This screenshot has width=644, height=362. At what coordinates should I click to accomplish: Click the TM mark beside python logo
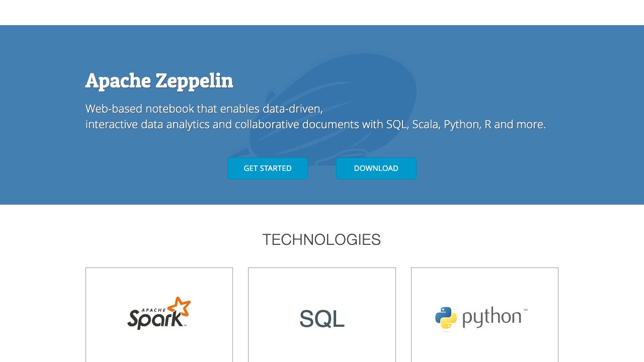coord(525,310)
